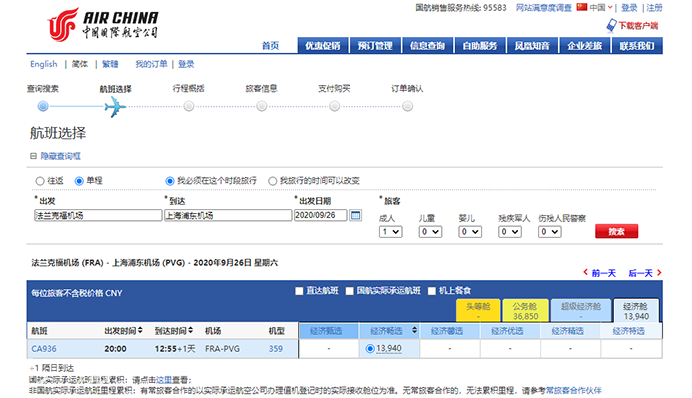
Task: Select the yellow 头等舱 cabin tab
Action: tap(478, 310)
